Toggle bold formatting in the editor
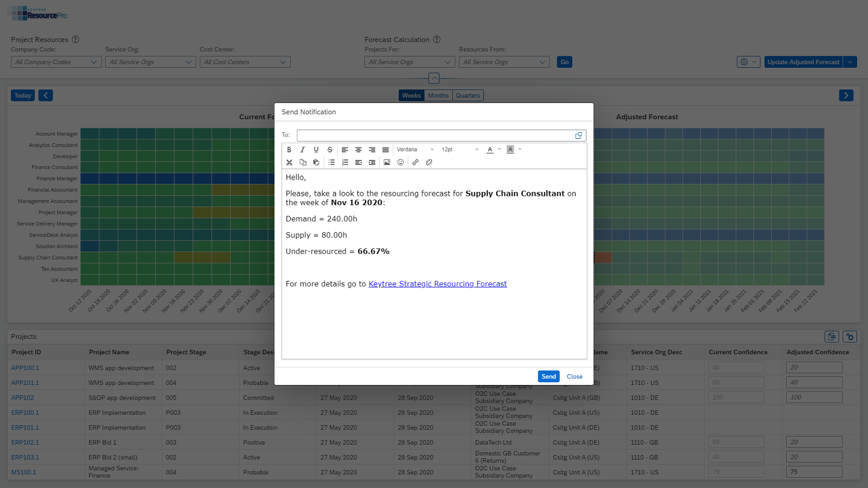 [289, 150]
